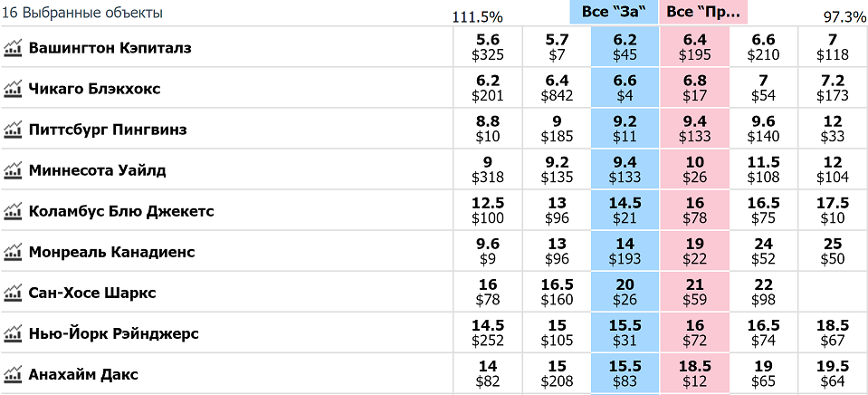Viewport: 868px width, 395px height.
Task: Select back odds 14.5 for Коламбус Блю Джекетс
Action: pyautogui.click(x=625, y=211)
